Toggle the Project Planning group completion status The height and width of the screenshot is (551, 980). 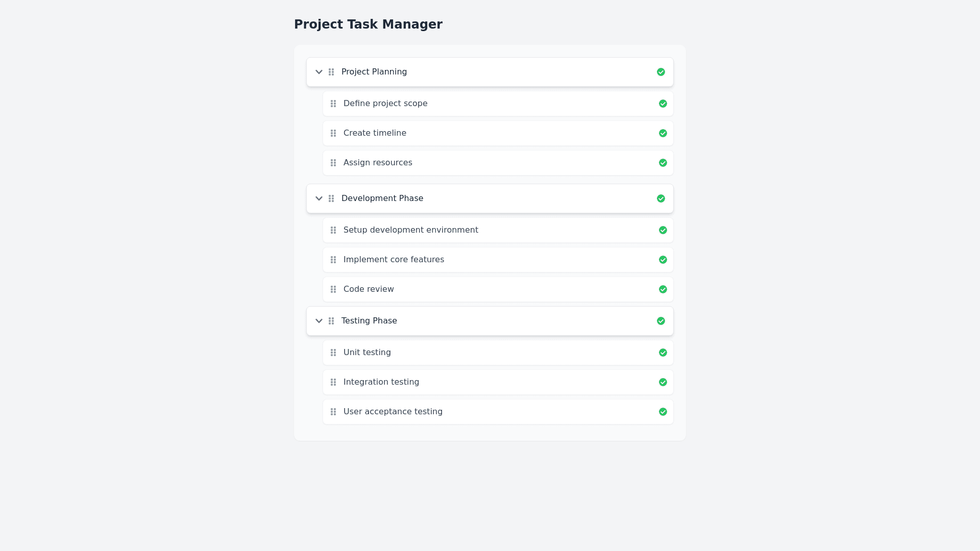(661, 72)
